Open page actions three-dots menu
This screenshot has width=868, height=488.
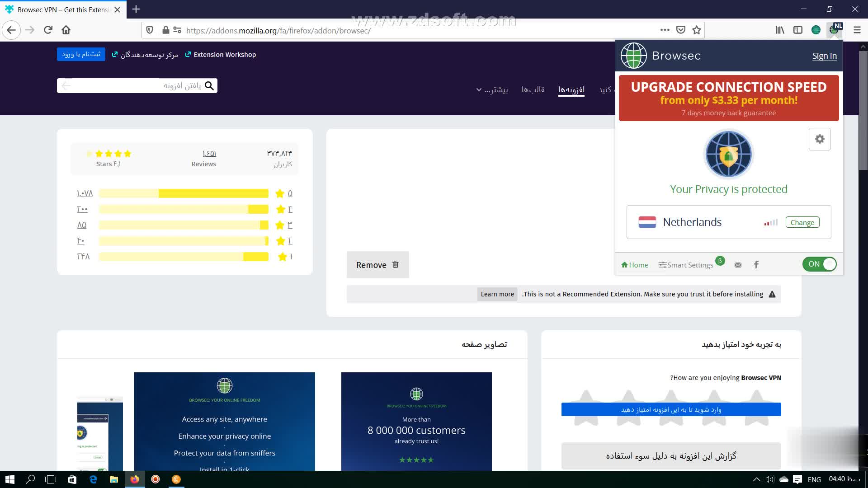[665, 30]
